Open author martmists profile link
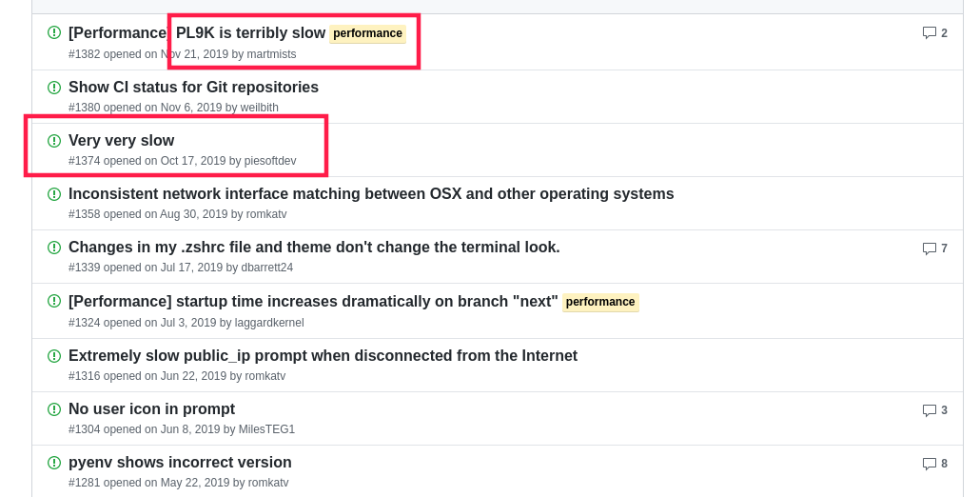The width and height of the screenshot is (980, 497). point(271,54)
